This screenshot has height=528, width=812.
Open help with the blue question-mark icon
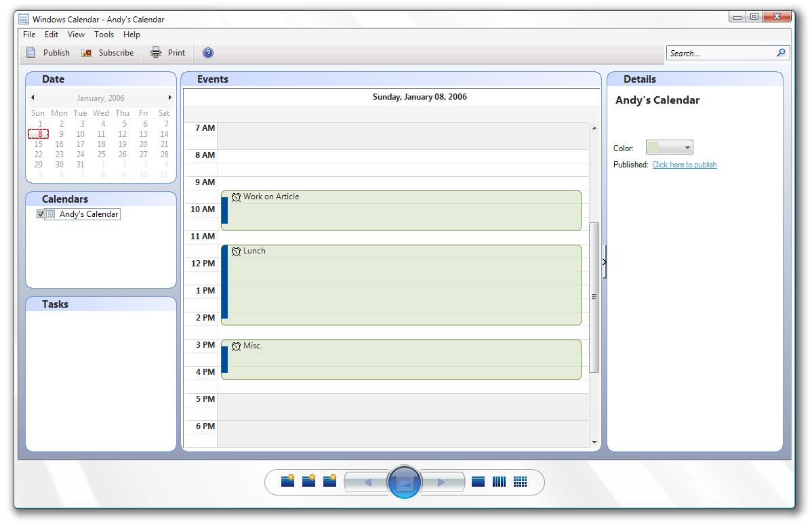point(208,53)
